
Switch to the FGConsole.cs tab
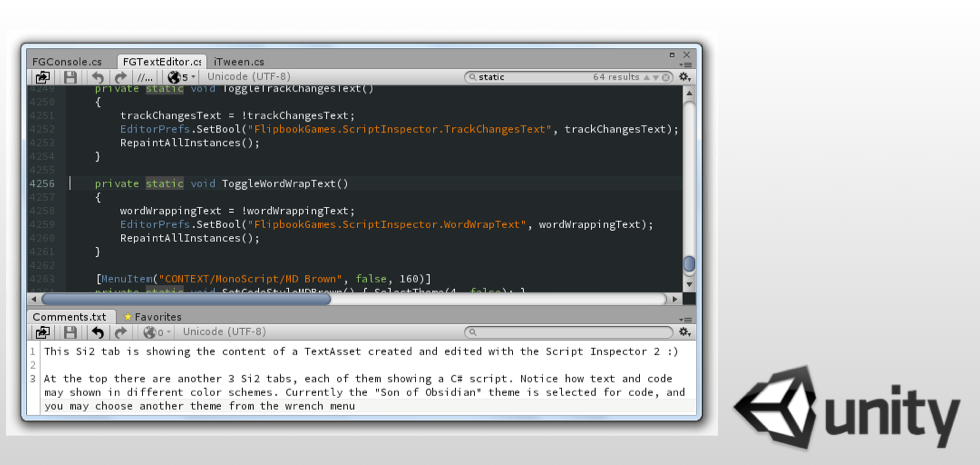pos(67,62)
